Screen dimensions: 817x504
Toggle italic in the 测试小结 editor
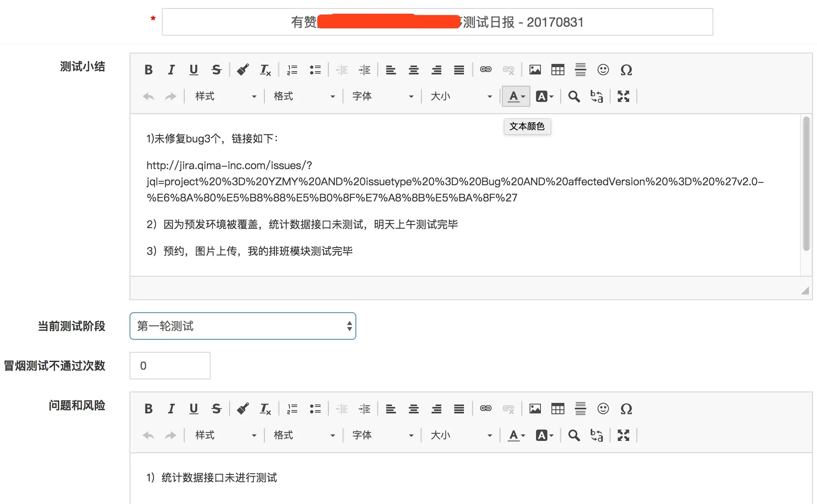click(x=171, y=70)
